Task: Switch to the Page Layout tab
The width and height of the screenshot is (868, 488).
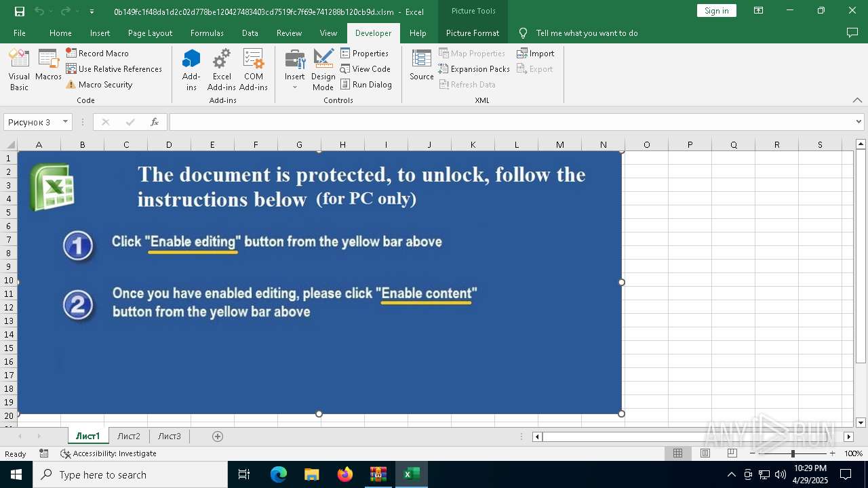Action: (150, 33)
